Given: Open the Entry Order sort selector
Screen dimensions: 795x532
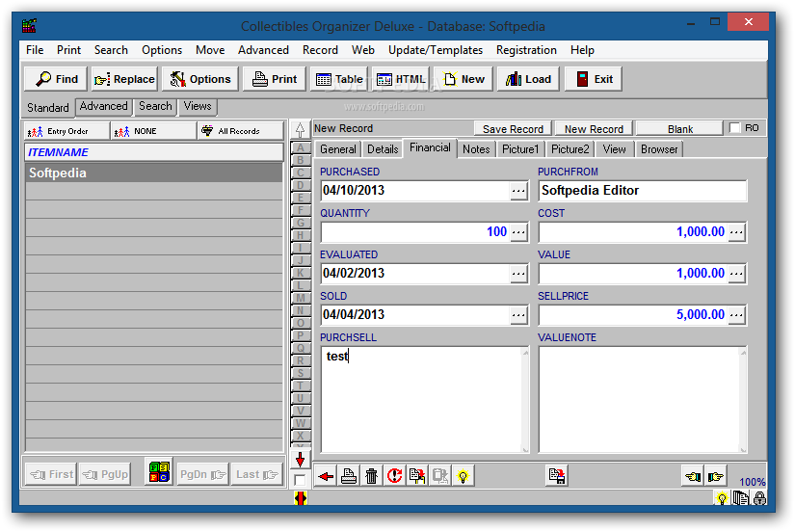Looking at the screenshot, I should pos(66,131).
